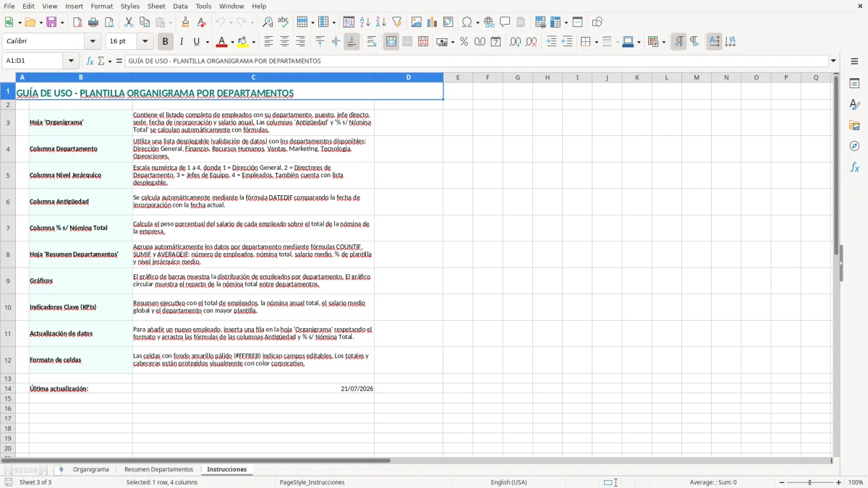
Task: Toggle print preview icon
Action: [109, 22]
